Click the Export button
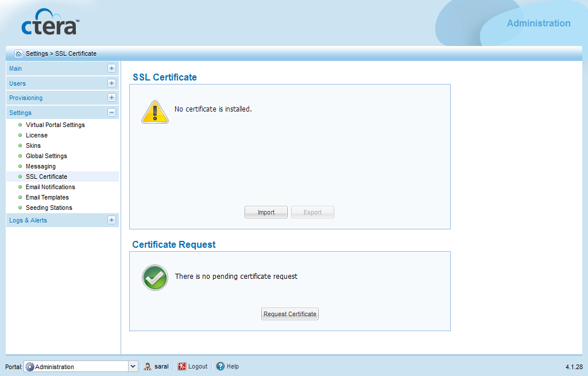588x376 pixels. click(312, 212)
